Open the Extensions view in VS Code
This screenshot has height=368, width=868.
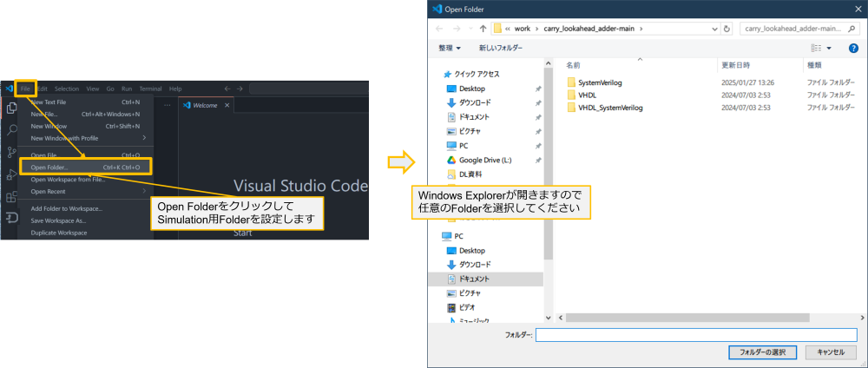(11, 197)
